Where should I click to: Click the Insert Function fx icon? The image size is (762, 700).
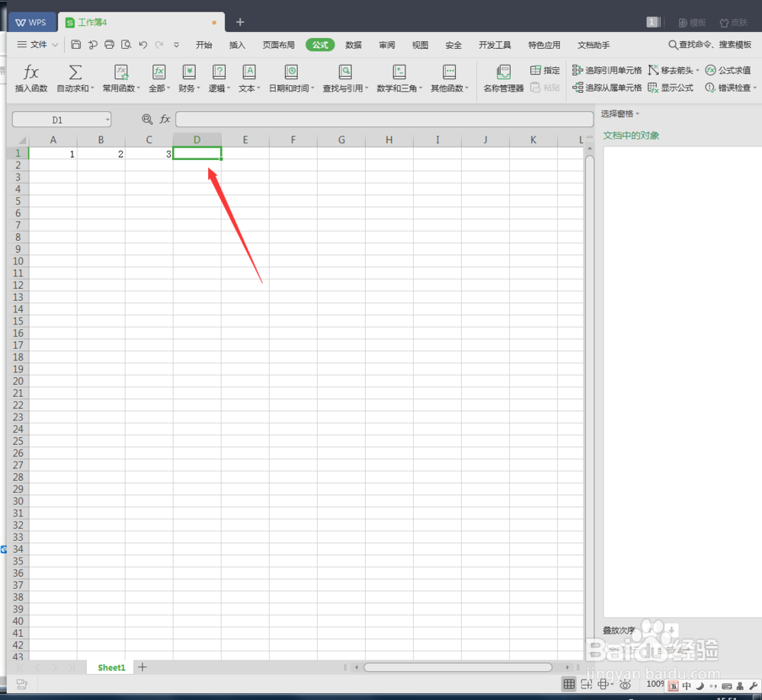[x=31, y=72]
